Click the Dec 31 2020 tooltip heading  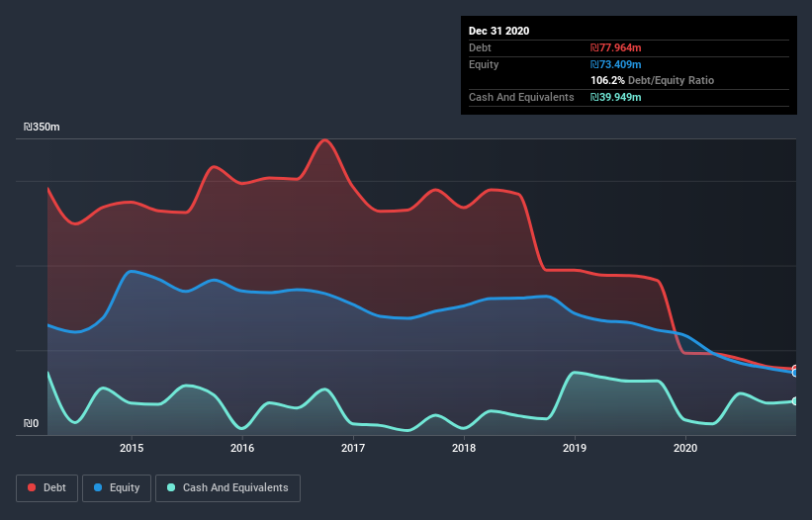[x=498, y=31]
